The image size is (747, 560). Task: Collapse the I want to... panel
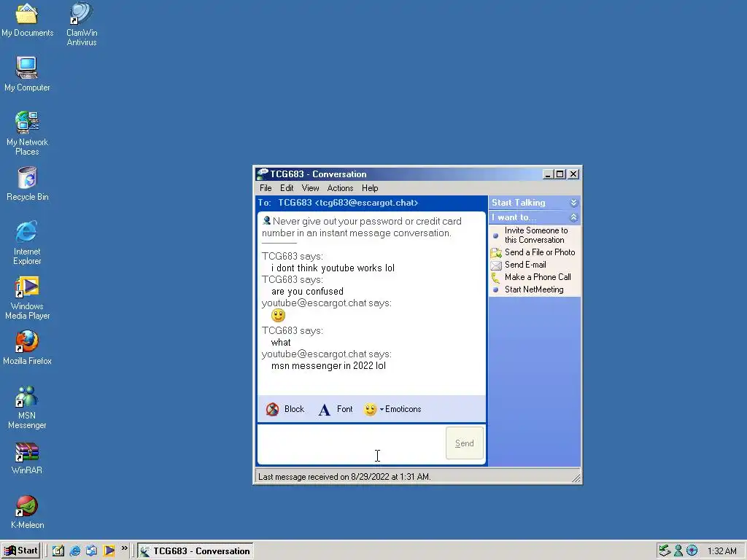click(573, 217)
